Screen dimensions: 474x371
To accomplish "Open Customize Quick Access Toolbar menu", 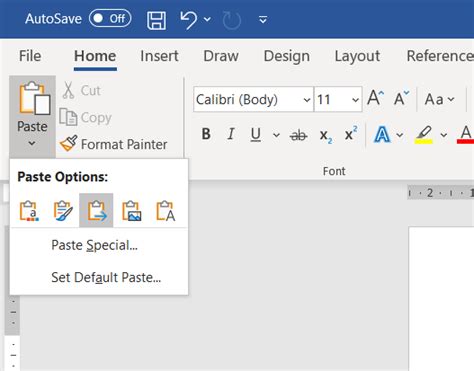I will (263, 20).
